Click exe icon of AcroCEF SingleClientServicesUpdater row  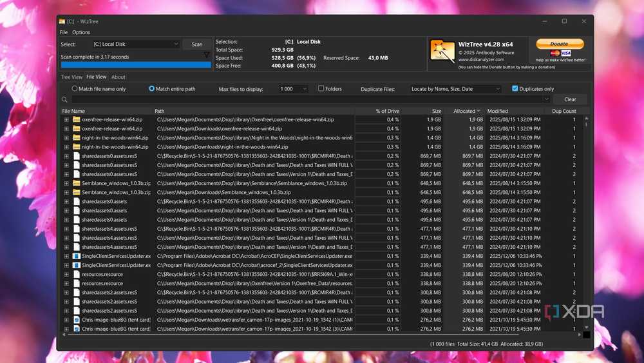77,256
